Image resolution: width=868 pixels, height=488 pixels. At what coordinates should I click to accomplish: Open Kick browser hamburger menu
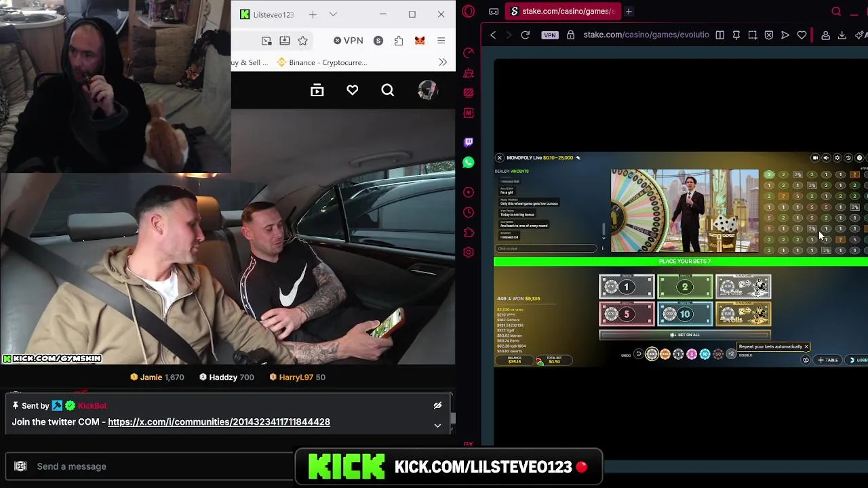[x=441, y=41]
